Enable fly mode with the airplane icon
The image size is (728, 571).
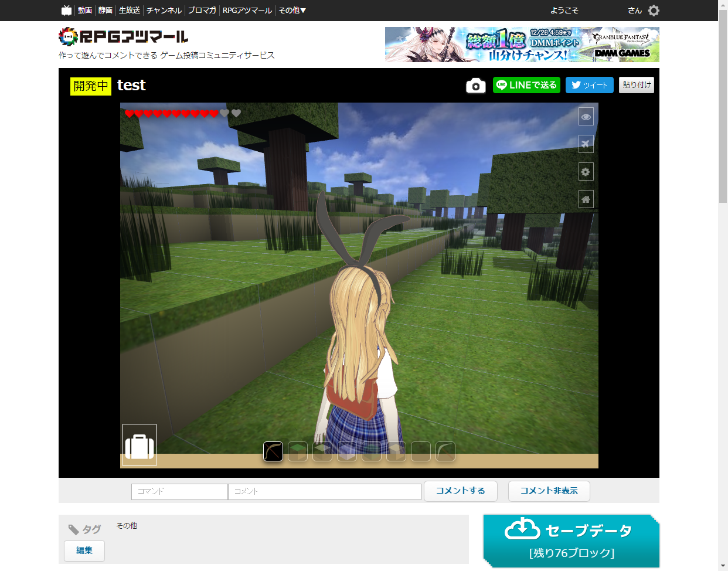[586, 144]
